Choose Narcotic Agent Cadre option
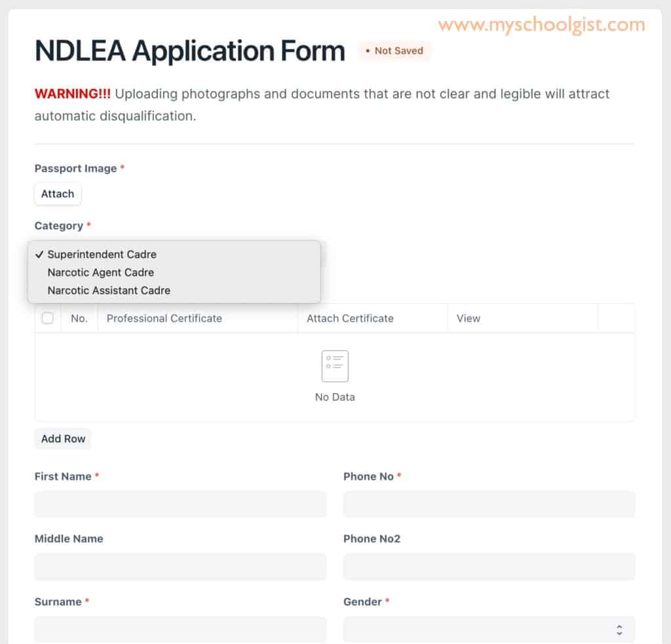Viewport: 671px width, 644px height. (101, 273)
